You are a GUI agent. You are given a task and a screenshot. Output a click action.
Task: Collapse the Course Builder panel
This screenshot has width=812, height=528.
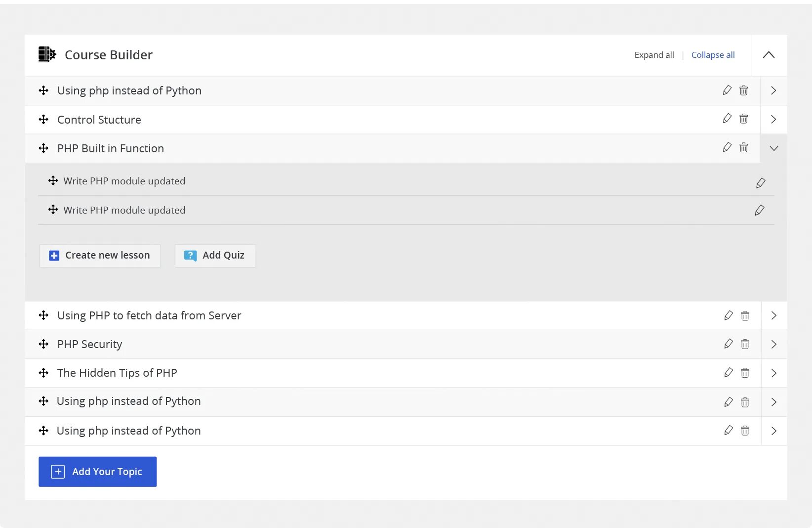coord(769,55)
